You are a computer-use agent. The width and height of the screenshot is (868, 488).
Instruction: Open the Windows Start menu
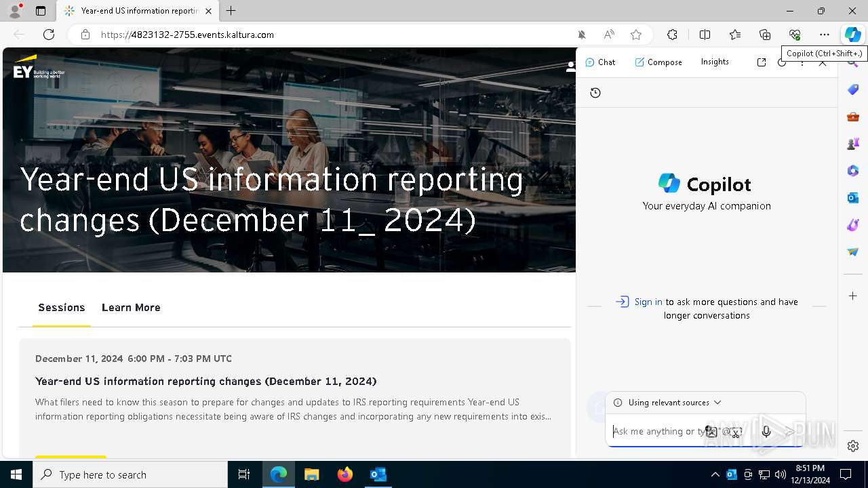(16, 474)
